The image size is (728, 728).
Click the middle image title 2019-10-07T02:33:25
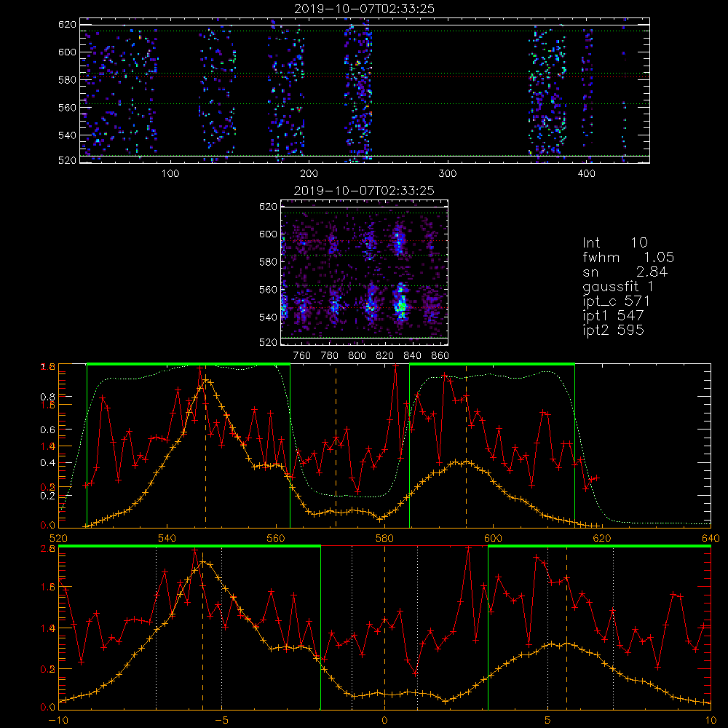coord(365,191)
